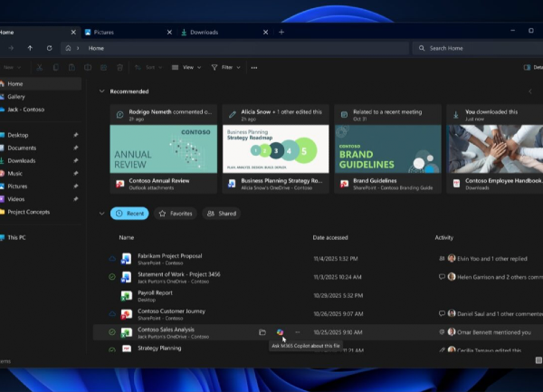Click 'Omar Bennett mentioned you' activity
Image resolution: width=543 pixels, height=392 pixels.
tap(494, 332)
